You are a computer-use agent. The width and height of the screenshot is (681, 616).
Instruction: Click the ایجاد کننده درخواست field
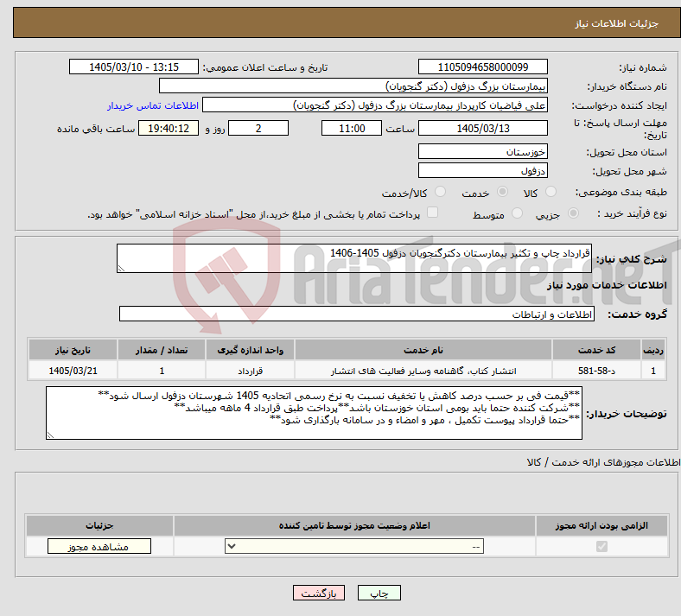click(375, 105)
